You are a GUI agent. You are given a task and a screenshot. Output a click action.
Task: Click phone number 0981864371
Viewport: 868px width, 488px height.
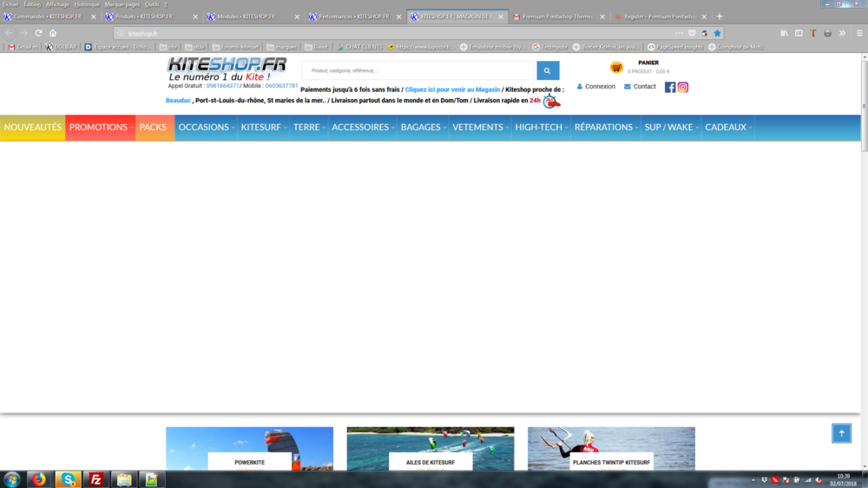click(x=222, y=86)
